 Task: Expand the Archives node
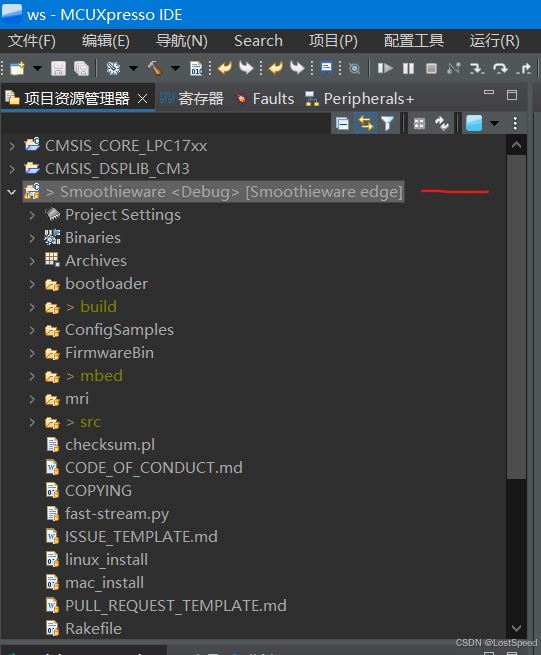(x=32, y=261)
